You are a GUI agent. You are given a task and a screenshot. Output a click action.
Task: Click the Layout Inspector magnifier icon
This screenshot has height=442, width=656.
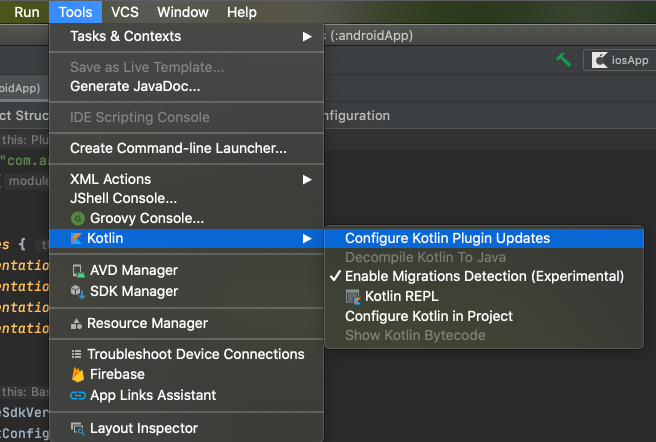tap(77, 428)
